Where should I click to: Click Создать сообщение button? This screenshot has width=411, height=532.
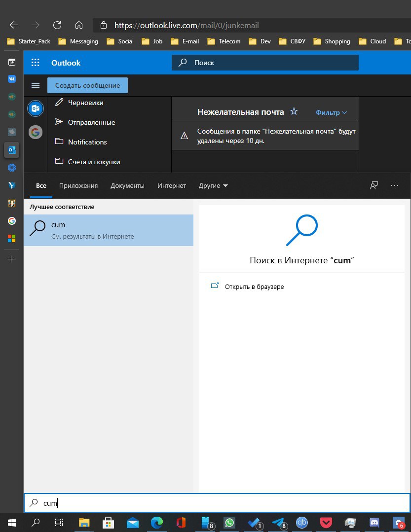pos(87,85)
